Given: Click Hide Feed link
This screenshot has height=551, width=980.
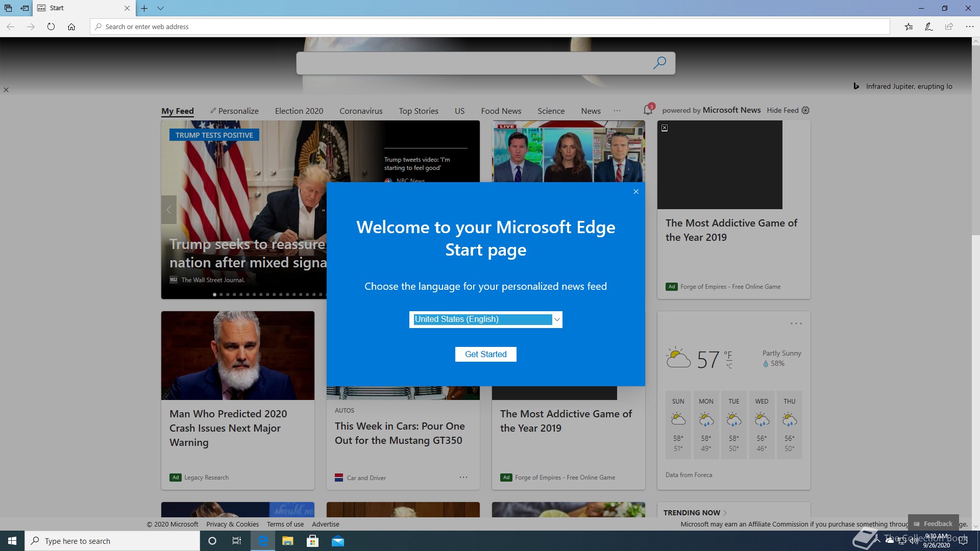Looking at the screenshot, I should 782,110.
